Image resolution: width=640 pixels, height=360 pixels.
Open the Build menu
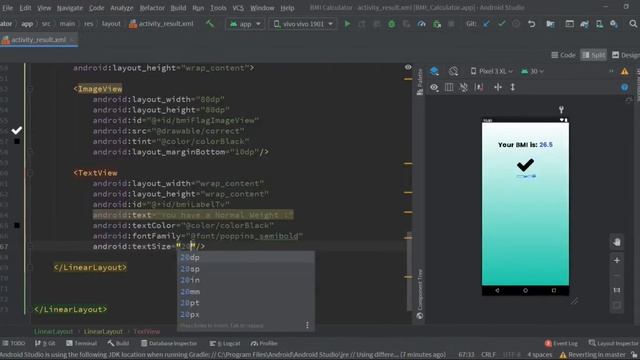(x=178, y=8)
